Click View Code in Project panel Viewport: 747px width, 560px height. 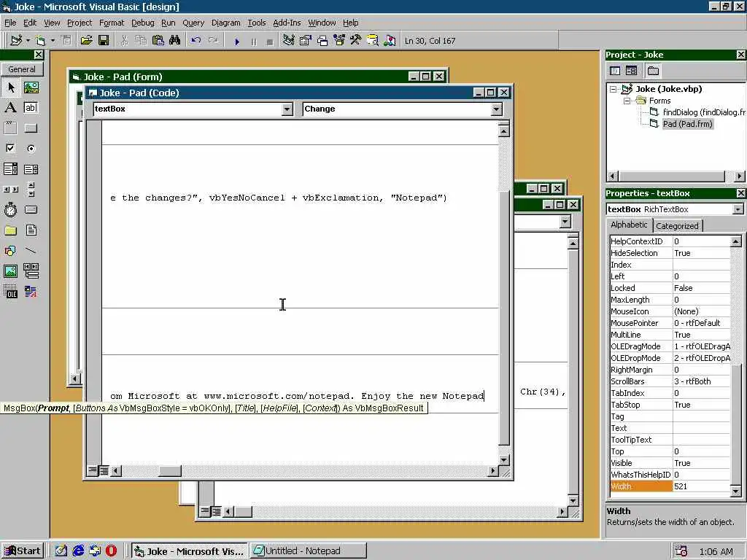coord(615,71)
